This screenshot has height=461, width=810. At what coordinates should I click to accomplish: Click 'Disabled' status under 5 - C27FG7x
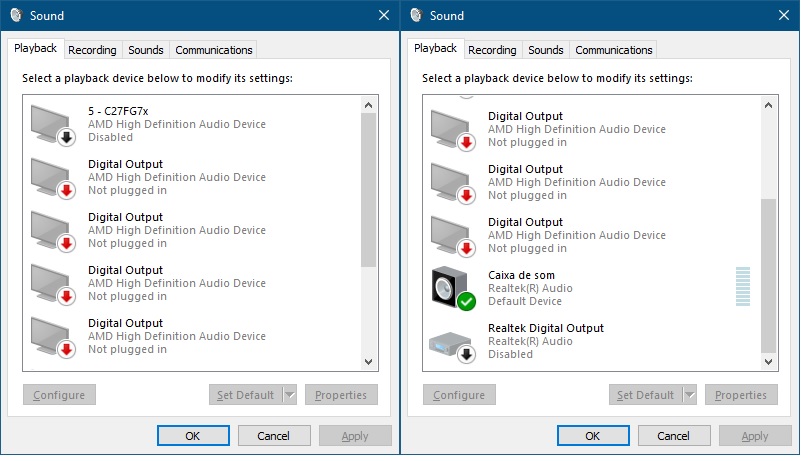click(110, 137)
